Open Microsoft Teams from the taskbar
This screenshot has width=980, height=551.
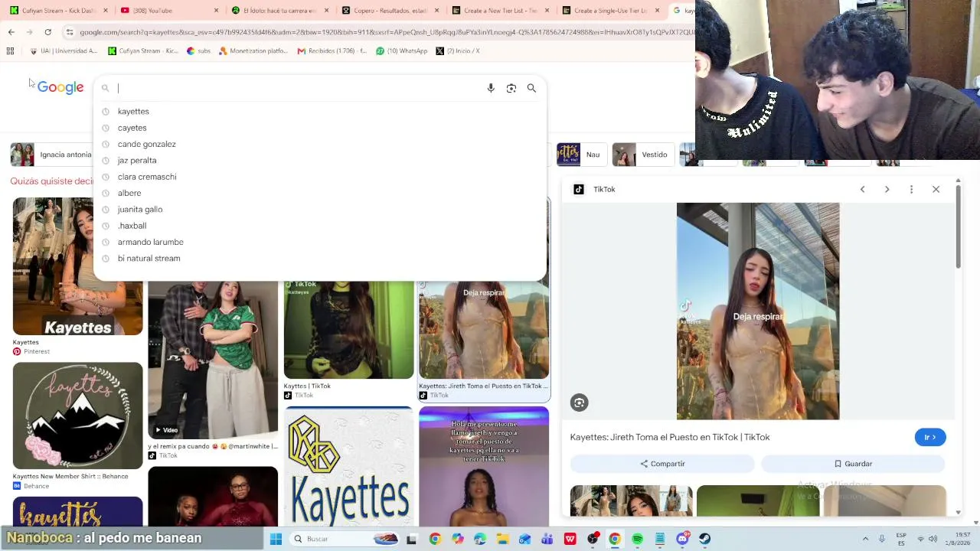pos(547,539)
